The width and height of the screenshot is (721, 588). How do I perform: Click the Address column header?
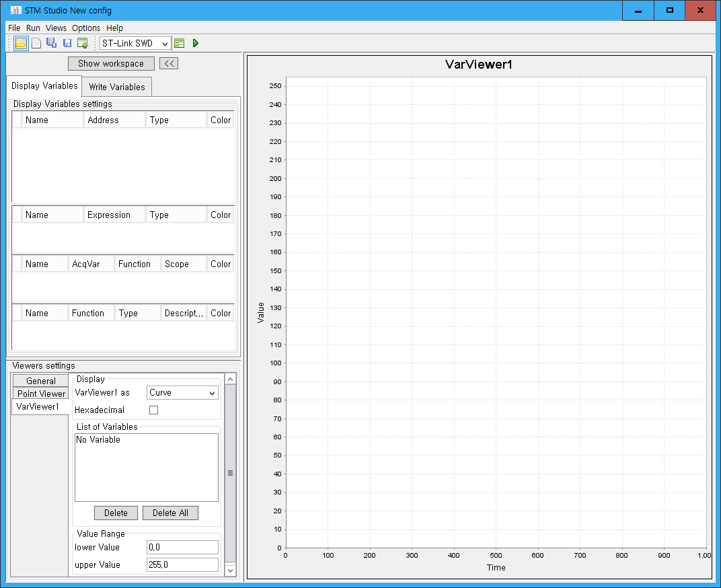114,120
